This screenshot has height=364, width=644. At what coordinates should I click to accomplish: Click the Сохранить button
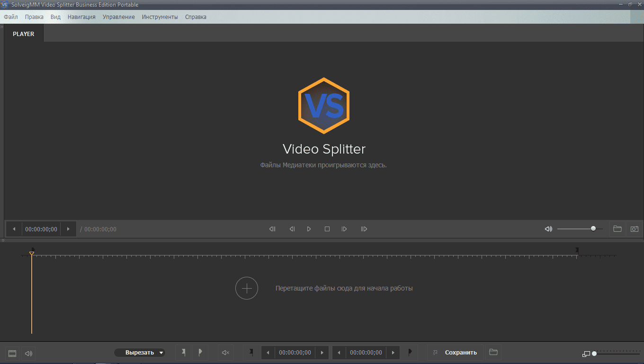(460, 353)
